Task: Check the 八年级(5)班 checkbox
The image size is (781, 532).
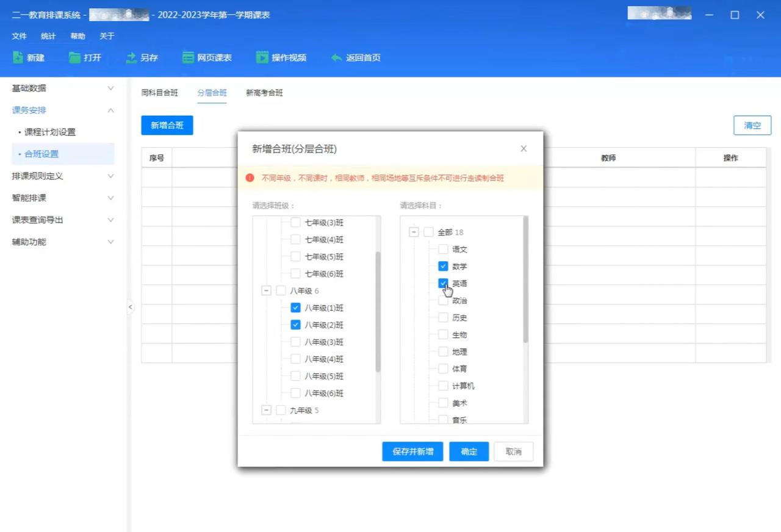Action: click(295, 376)
